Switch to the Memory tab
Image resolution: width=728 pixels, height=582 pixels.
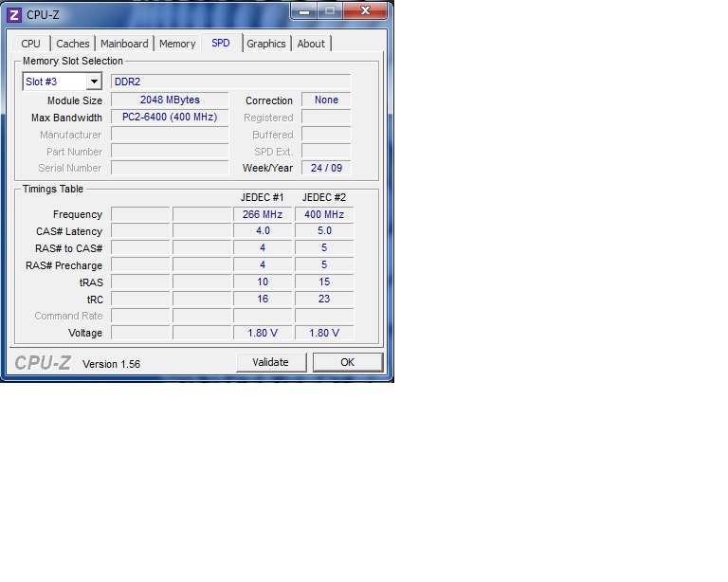click(177, 44)
